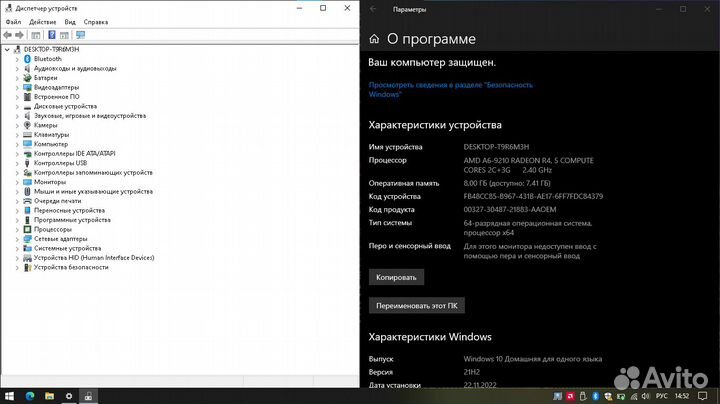Expand the Дисковые устройства category
720x404 pixels.
pyautogui.click(x=17, y=106)
